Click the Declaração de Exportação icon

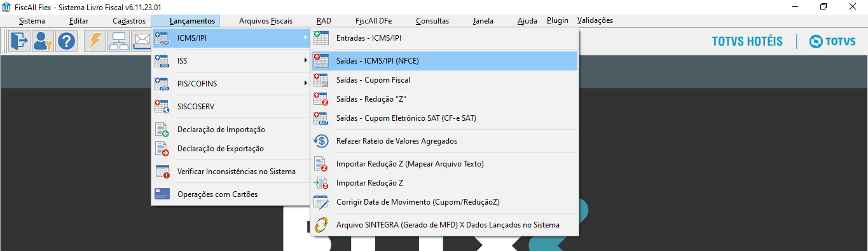click(x=162, y=149)
